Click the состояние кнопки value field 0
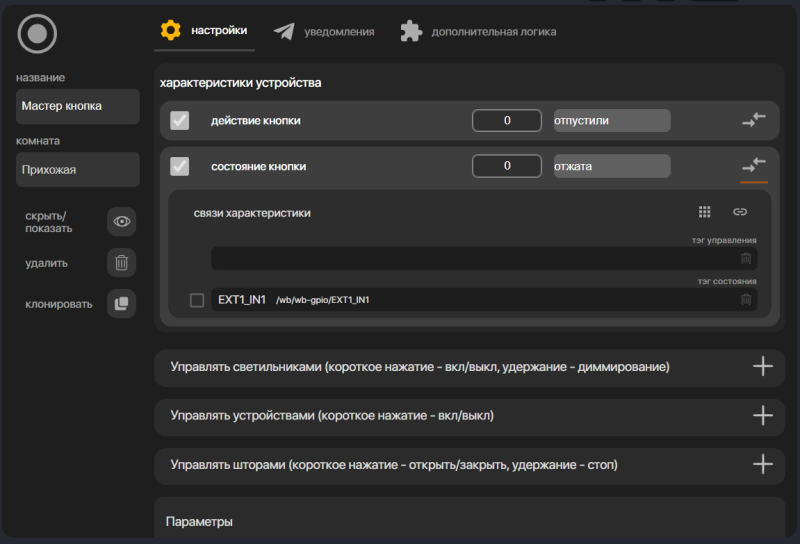 pos(507,166)
